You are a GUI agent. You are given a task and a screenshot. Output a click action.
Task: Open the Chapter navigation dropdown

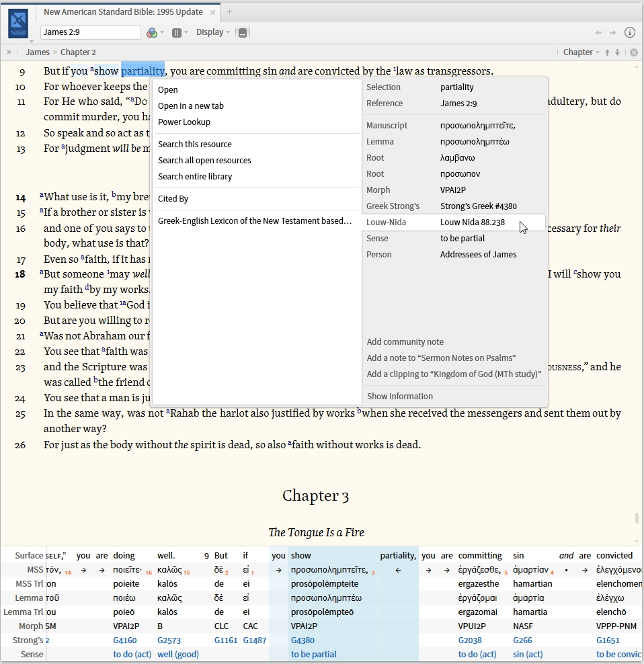click(581, 52)
